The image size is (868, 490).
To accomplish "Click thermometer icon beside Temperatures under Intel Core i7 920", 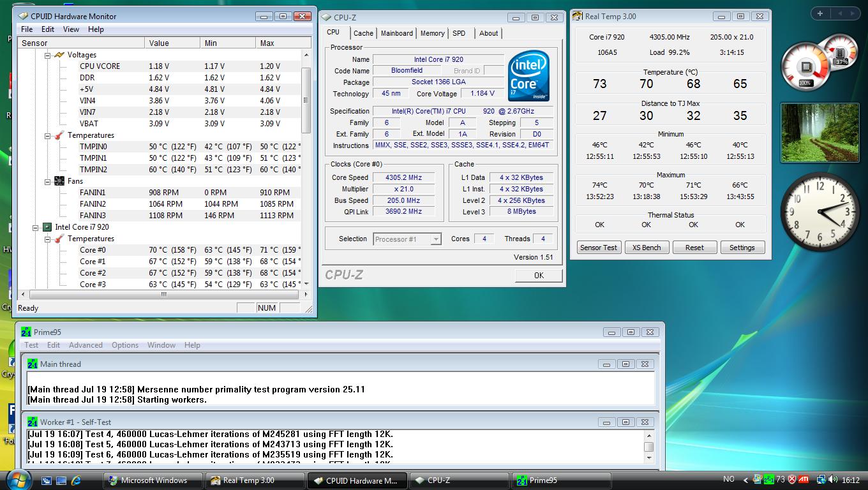I will (x=59, y=239).
